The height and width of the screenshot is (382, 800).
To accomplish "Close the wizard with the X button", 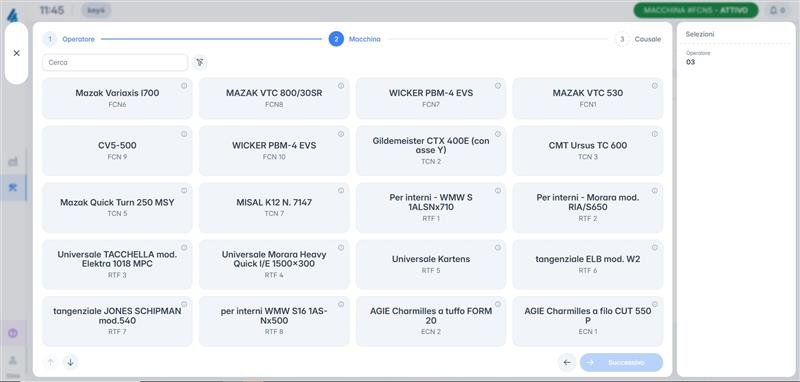I will 16,53.
